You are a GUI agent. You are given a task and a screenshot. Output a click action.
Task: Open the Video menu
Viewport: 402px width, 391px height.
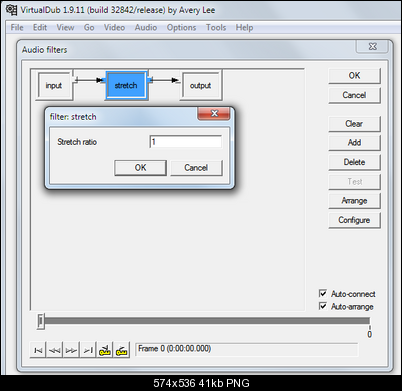coord(114,27)
